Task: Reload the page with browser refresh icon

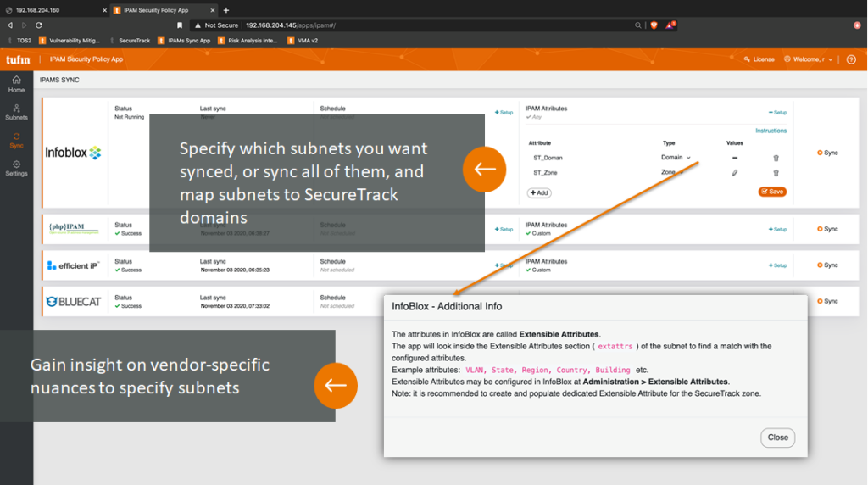Action: (39, 25)
